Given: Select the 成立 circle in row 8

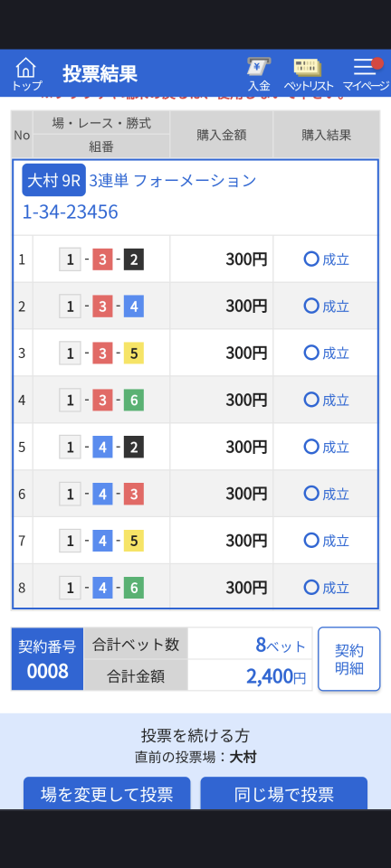Looking at the screenshot, I should (311, 588).
